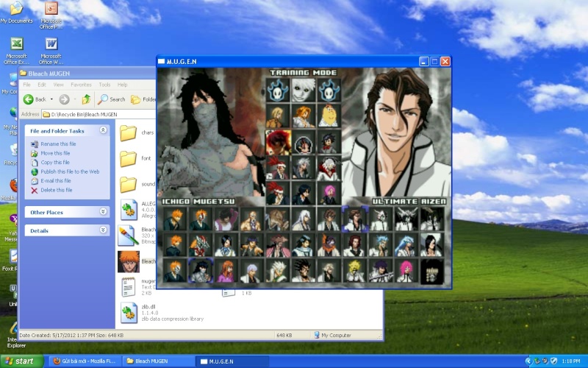This screenshot has width=588, height=368.
Task: Expand the Other Places panel
Action: point(103,212)
